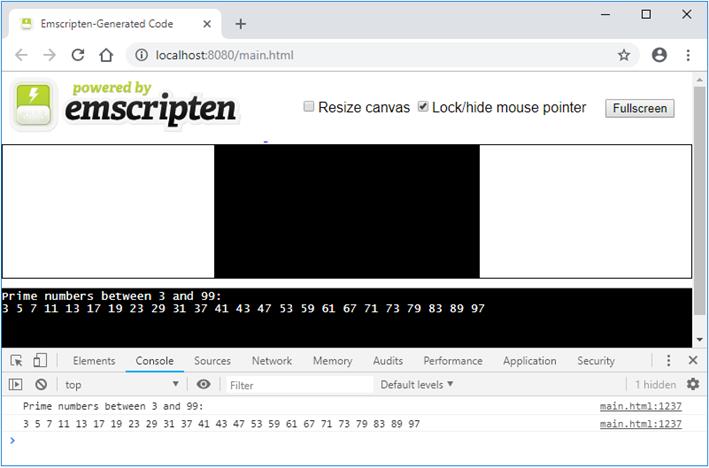
Task: Open console settings gear icon
Action: coord(693,384)
